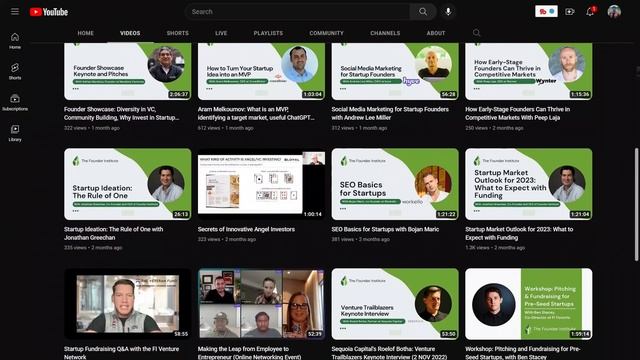Screen dimensions: 640x360
Task: Click title 'Sequoia Capital's Roelof Botha: Venture Trailblazers'
Action: pyautogui.click(x=389, y=353)
